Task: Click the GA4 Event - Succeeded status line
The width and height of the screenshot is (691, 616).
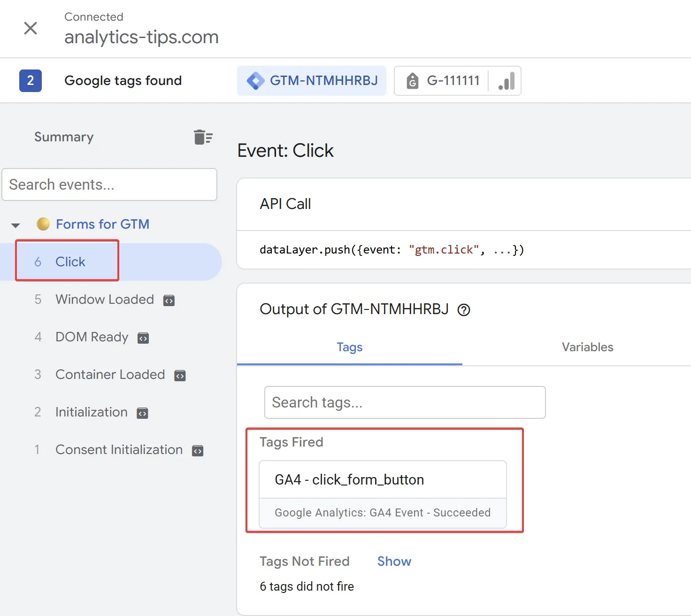Action: (383, 513)
